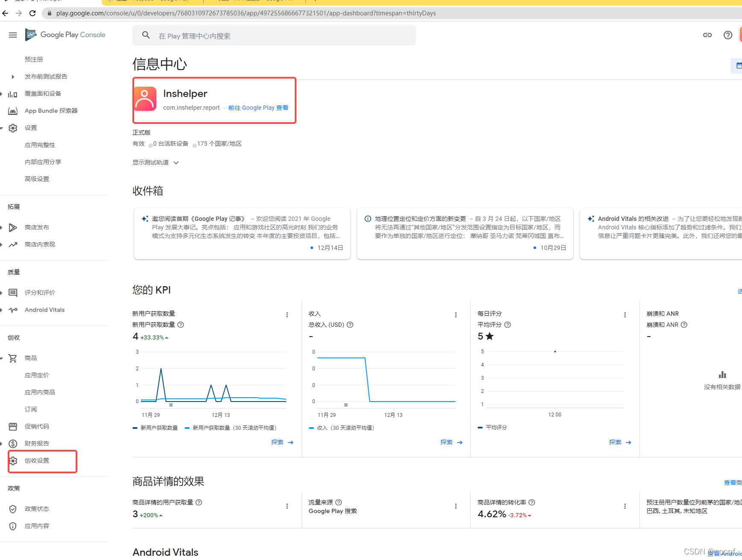Open 创收设置 sidebar item
The image size is (742, 560).
[x=37, y=460]
